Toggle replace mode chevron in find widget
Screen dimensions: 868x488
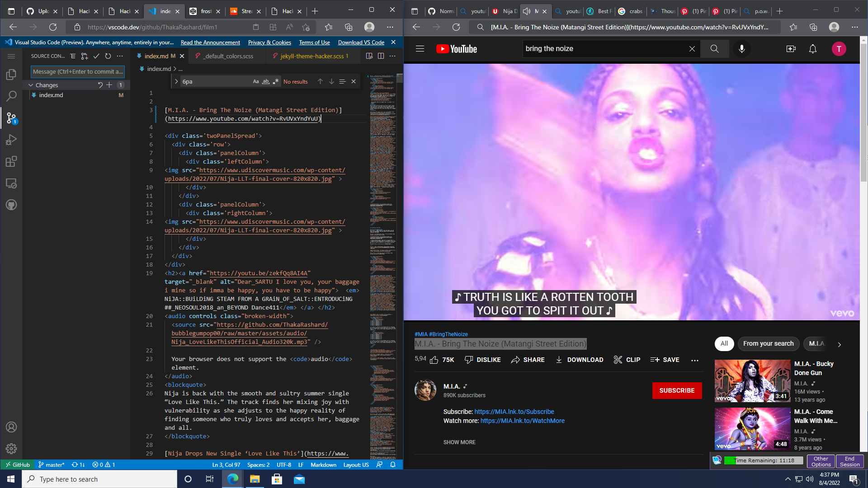[x=176, y=81]
